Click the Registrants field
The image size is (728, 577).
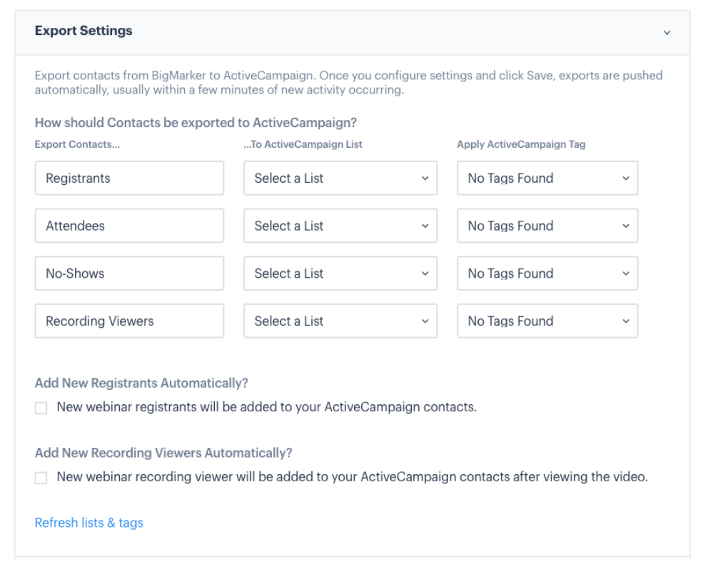[129, 178]
